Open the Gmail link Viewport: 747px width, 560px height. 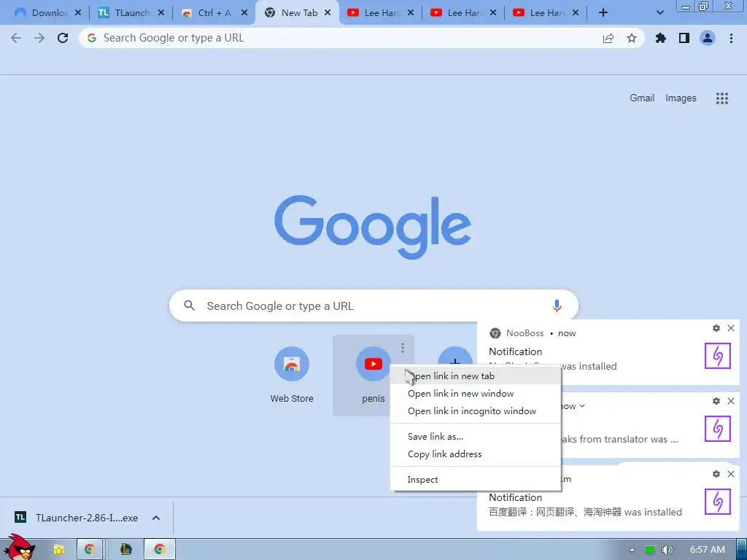click(x=642, y=98)
